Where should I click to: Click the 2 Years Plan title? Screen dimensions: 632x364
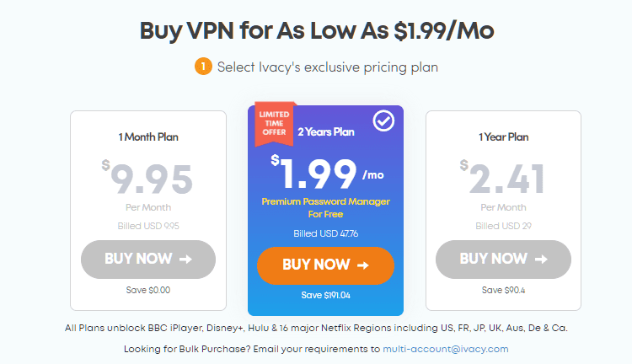coord(326,131)
